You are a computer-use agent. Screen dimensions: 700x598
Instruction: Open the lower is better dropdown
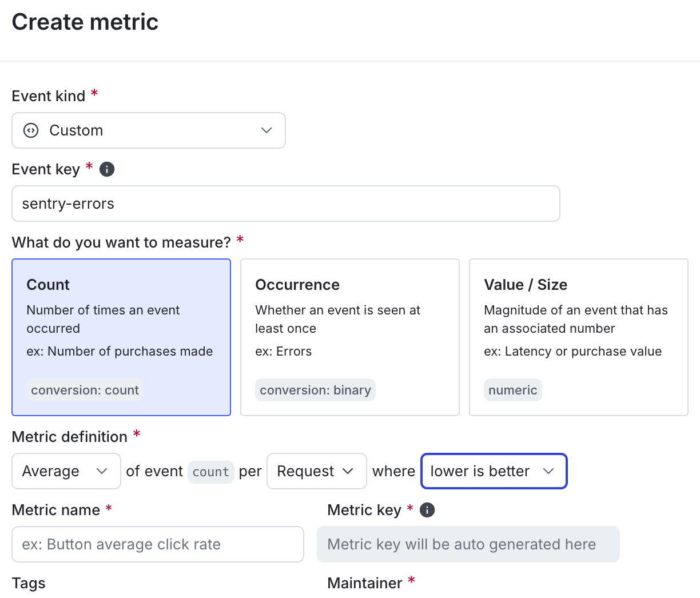tap(494, 471)
